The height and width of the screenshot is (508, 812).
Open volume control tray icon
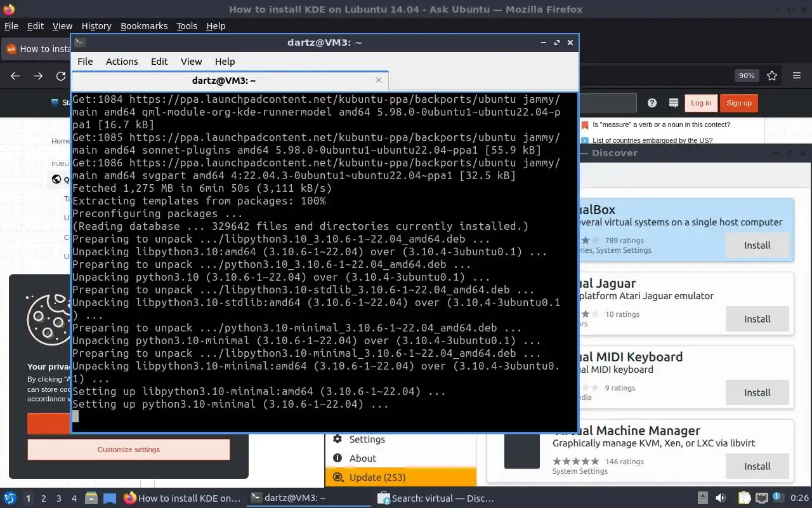[x=720, y=498]
